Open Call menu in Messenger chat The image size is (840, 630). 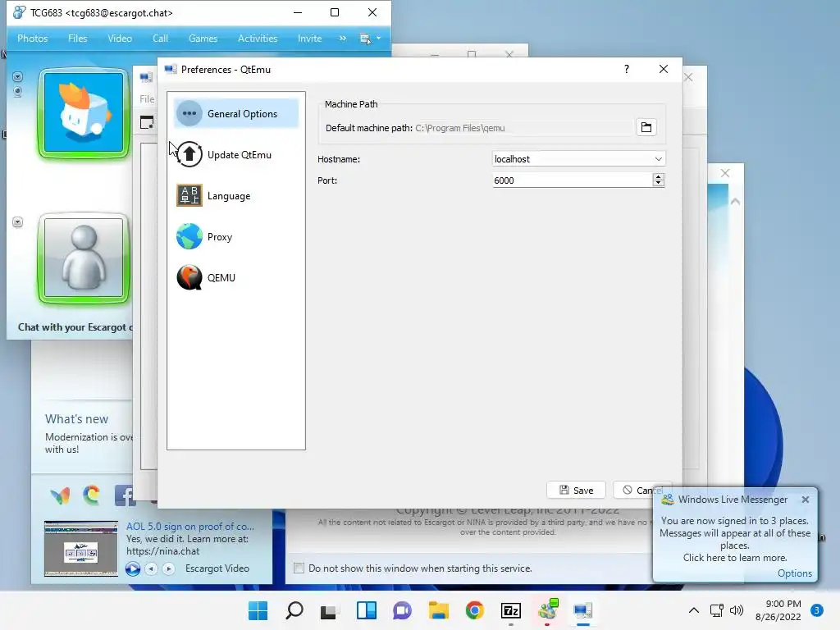[160, 39]
